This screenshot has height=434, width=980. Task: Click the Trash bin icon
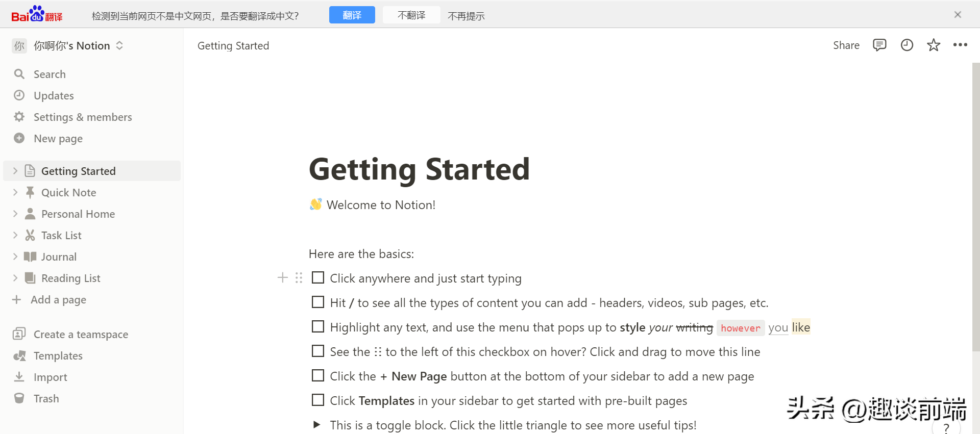pyautogui.click(x=19, y=398)
